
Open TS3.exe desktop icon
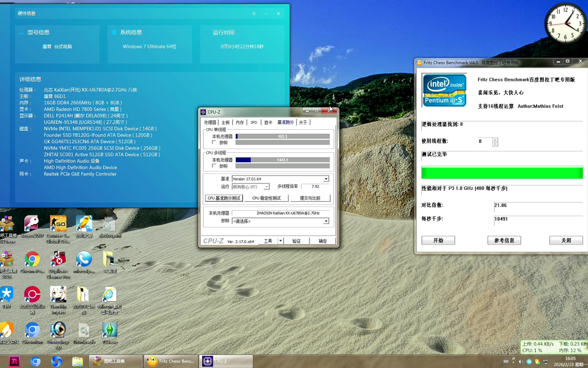(x=110, y=331)
